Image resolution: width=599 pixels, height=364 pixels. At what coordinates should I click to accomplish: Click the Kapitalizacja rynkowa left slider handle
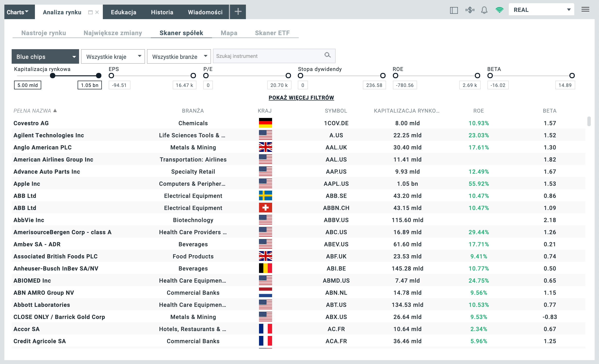(x=53, y=76)
